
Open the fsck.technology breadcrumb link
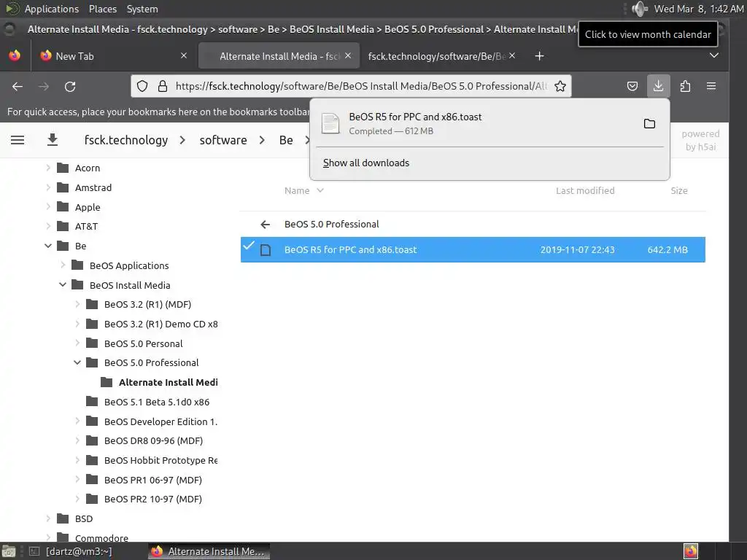pos(126,140)
